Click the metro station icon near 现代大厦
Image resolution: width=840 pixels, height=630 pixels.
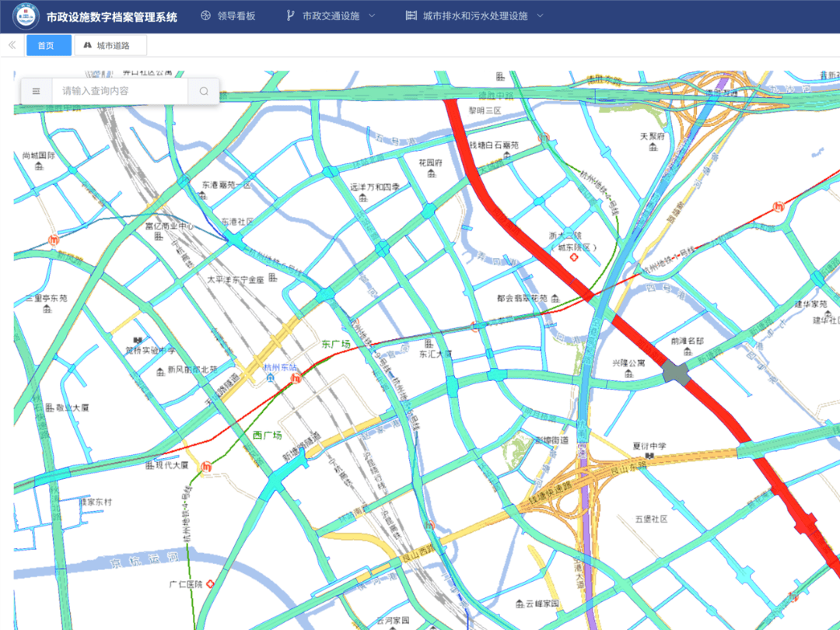(x=206, y=467)
